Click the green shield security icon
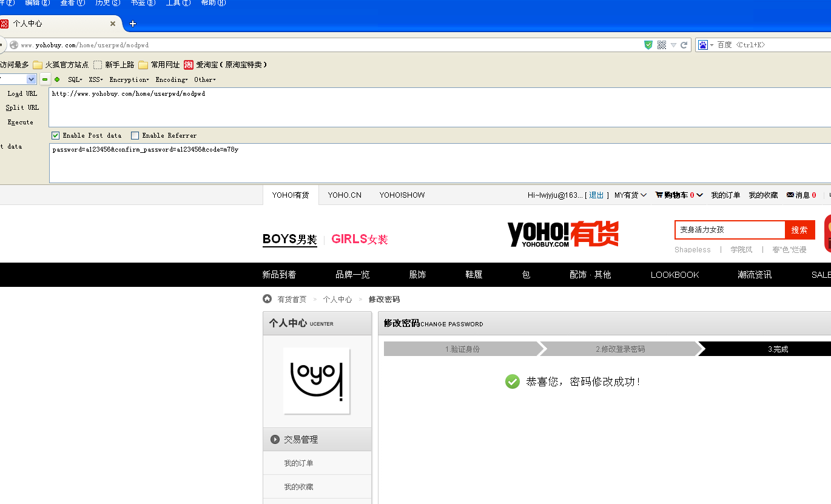 tap(648, 45)
